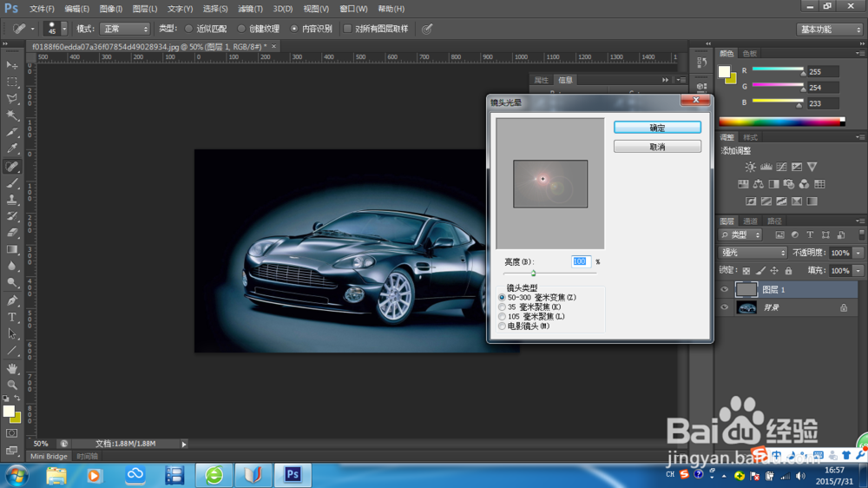Open the blend Mode (正常) dropdown
Viewport: 868px width, 488px height.
125,29
